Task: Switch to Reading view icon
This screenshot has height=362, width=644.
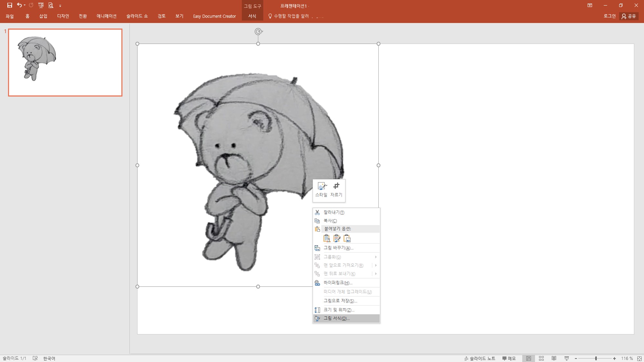Action: click(x=554, y=358)
